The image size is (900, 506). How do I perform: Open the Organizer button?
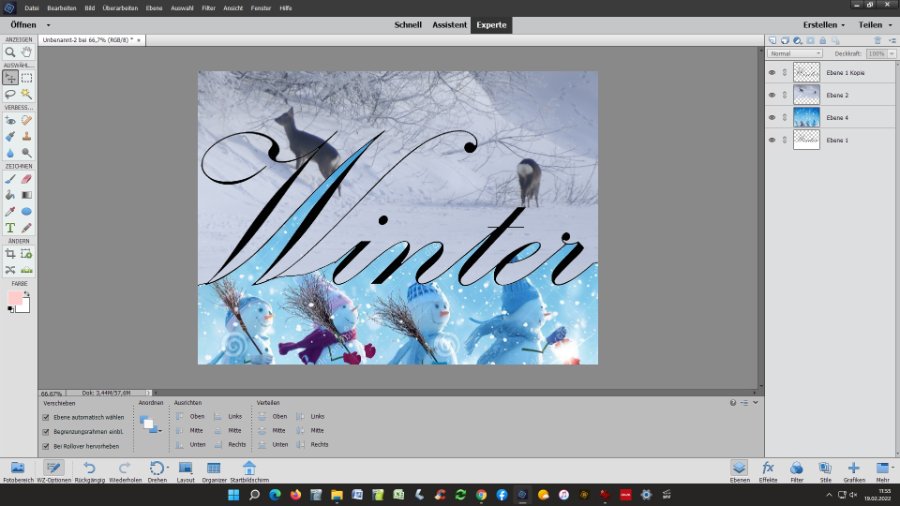[214, 472]
